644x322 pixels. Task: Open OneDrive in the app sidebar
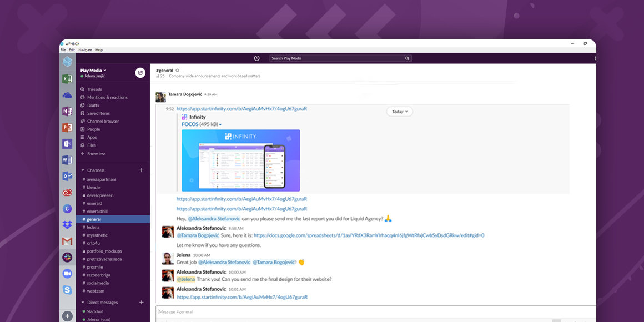[x=67, y=95]
